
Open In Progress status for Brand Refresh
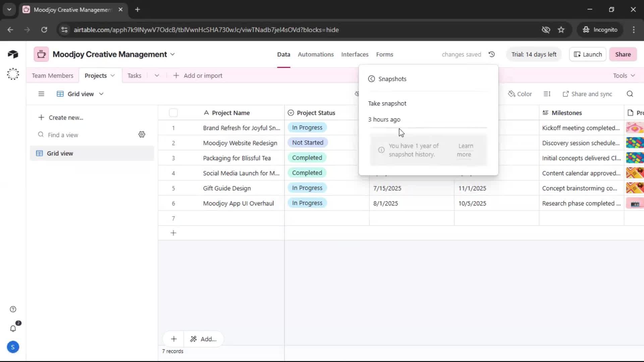(x=307, y=127)
